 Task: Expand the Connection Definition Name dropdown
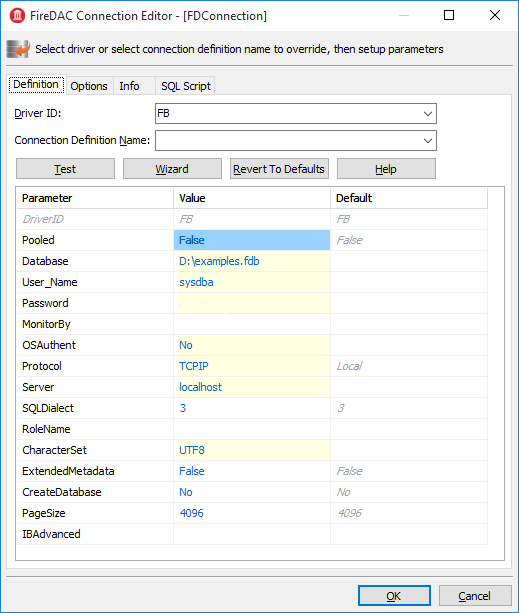pyautogui.click(x=428, y=141)
